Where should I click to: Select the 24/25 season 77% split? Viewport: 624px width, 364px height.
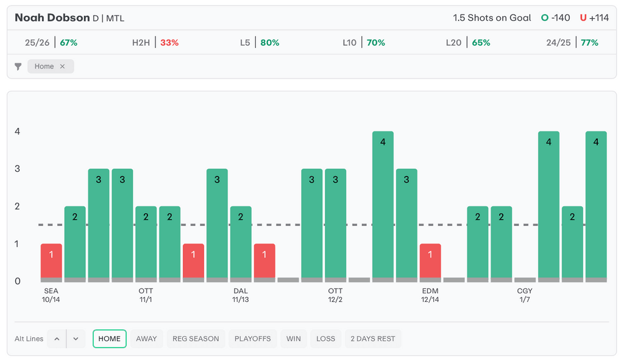point(572,43)
